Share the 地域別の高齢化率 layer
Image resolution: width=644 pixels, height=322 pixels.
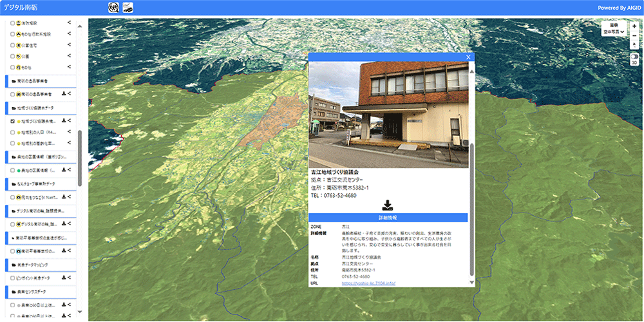click(70, 143)
